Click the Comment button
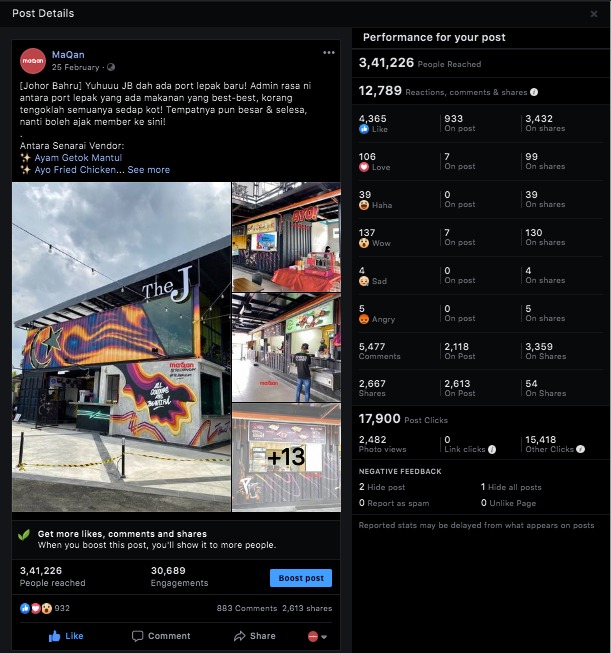Viewport: 611px width, 653px height. tap(161, 636)
